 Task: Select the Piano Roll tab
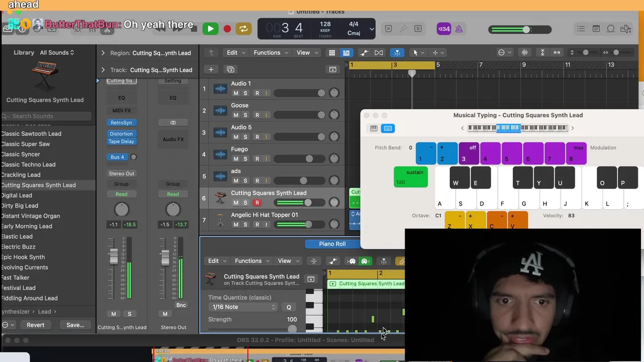[x=332, y=244]
